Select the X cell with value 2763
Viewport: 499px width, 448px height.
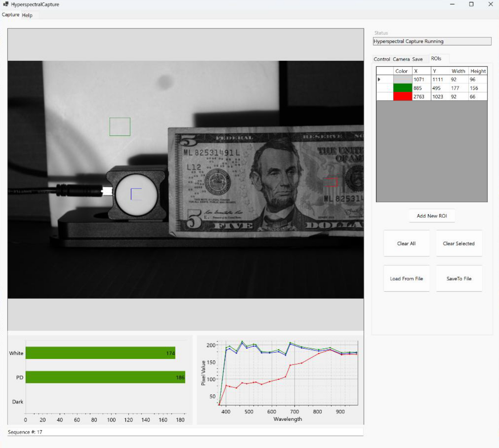(x=421, y=96)
